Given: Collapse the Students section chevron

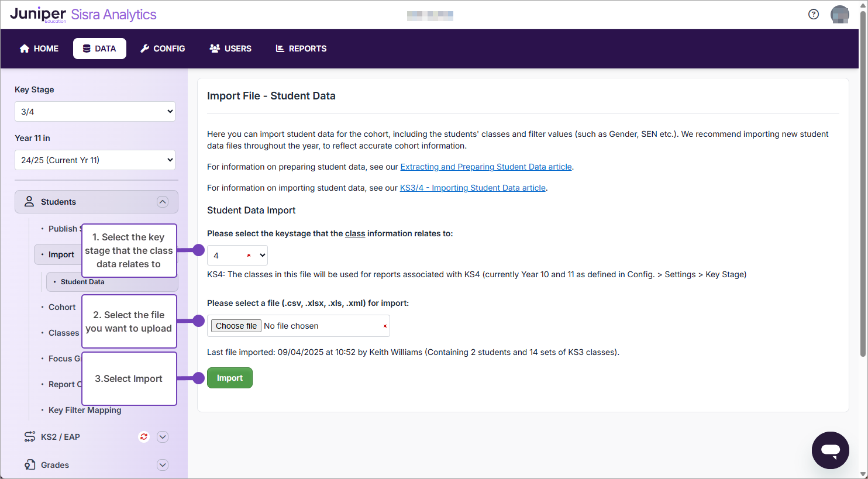Looking at the screenshot, I should [163, 201].
